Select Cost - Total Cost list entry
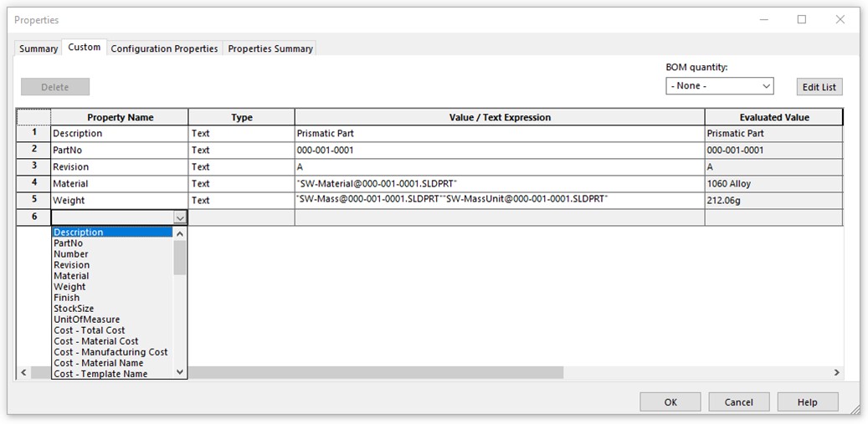The image size is (868, 424). pos(89,330)
